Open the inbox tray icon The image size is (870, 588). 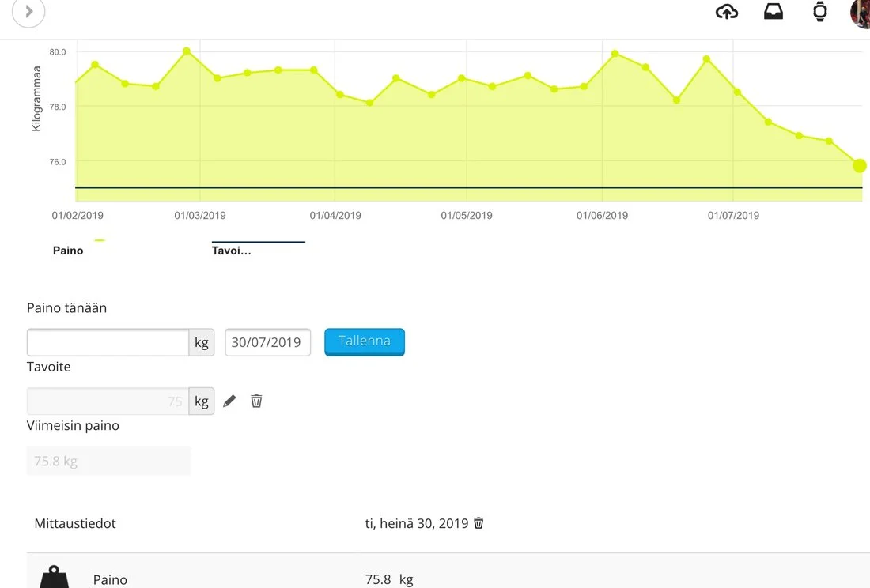click(x=773, y=12)
